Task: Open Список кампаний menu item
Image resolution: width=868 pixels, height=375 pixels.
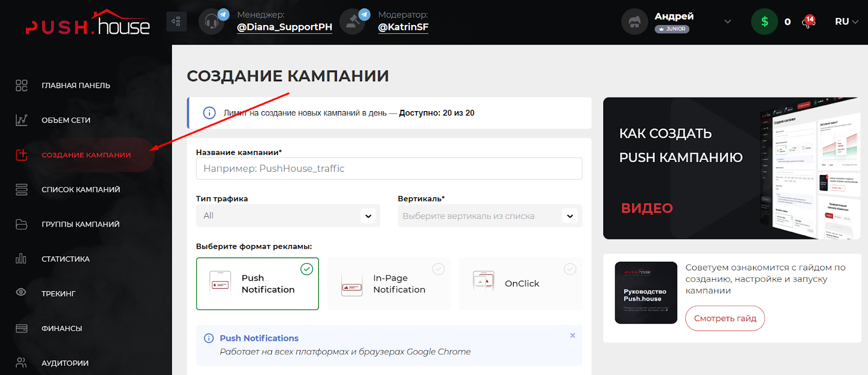Action: 81,190
